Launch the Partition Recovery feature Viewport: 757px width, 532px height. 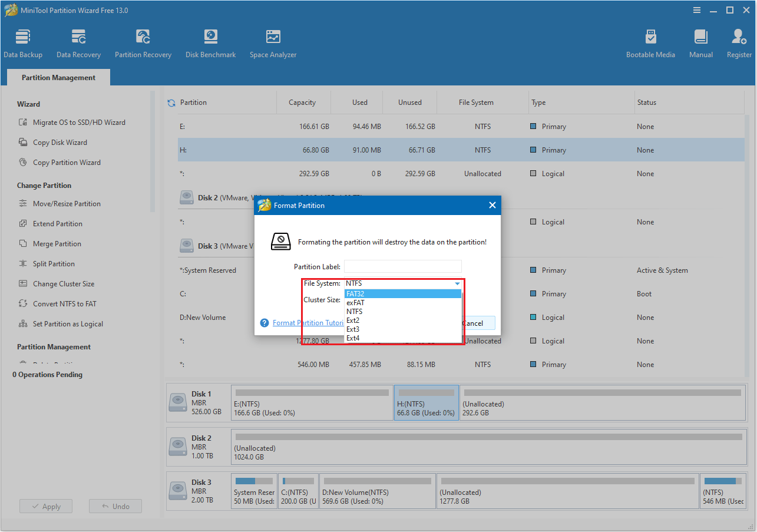143,41
